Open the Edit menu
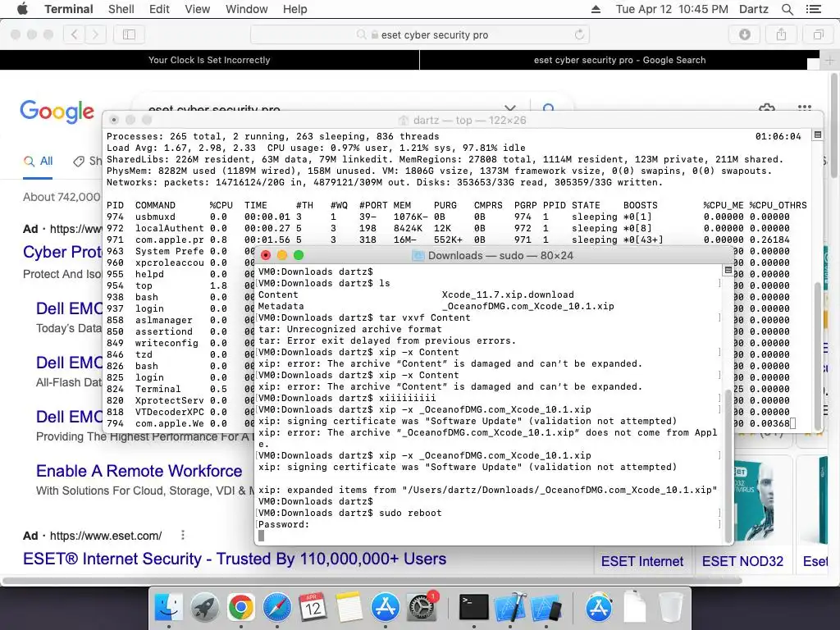This screenshot has height=630, width=840. [159, 9]
